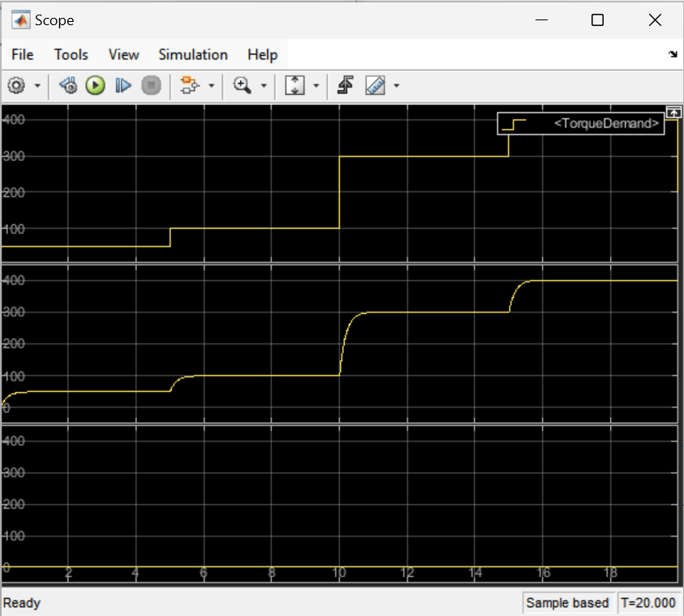Expand the dropdown arrow beside the Zoom tool
The width and height of the screenshot is (684, 616).
[x=263, y=86]
